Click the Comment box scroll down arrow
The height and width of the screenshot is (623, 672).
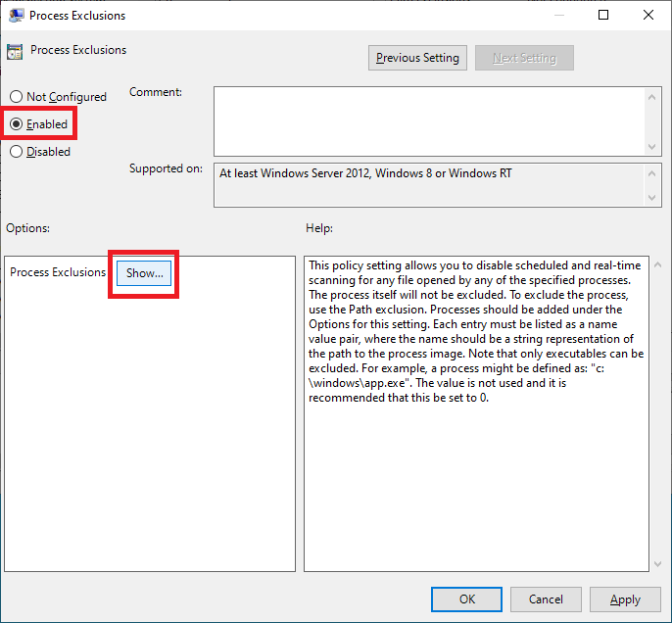[652, 146]
